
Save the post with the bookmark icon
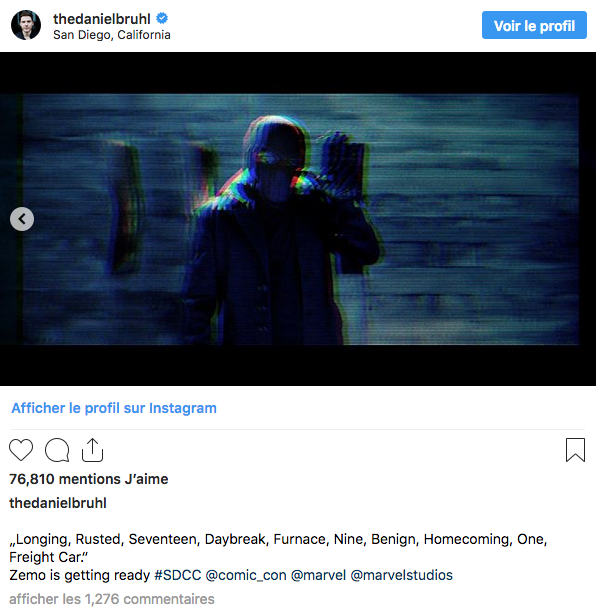[575, 450]
